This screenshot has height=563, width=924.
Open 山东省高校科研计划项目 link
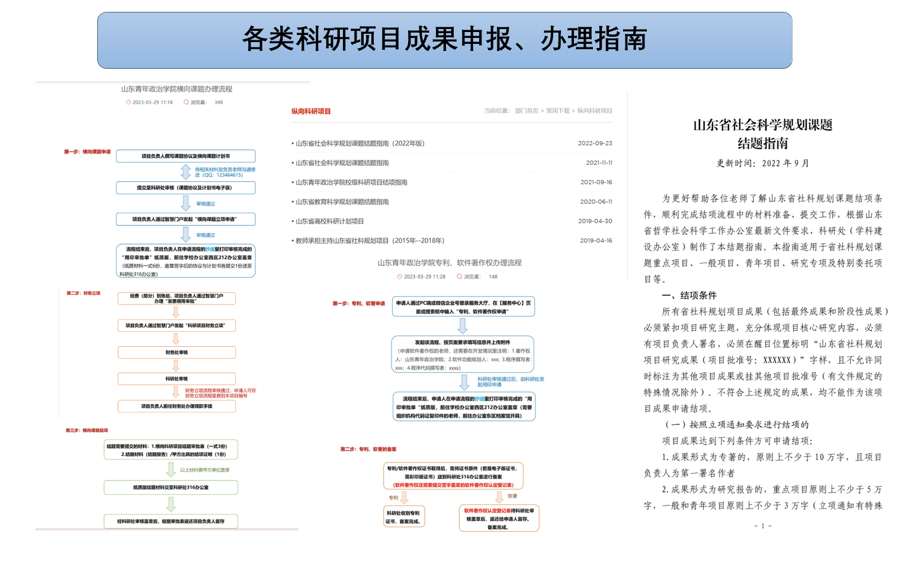(330, 222)
